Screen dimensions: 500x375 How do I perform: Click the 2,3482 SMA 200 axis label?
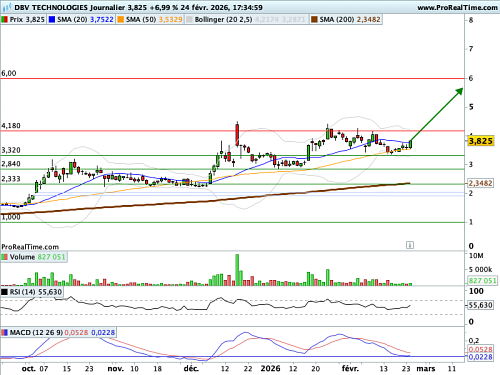tap(480, 183)
